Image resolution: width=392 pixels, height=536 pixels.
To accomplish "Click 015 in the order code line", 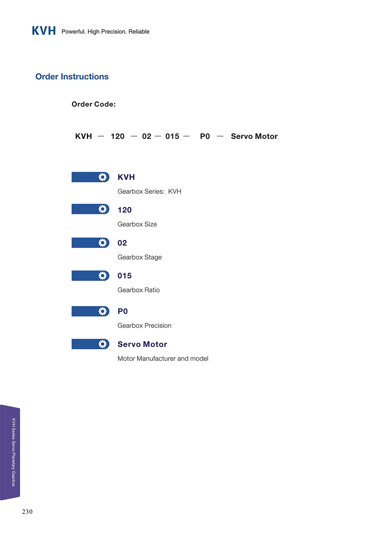I will (x=172, y=136).
